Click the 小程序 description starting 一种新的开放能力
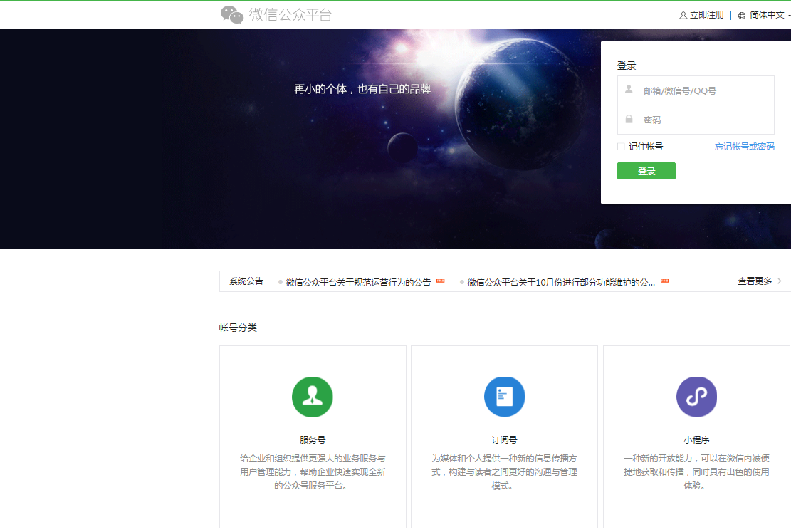Image resolution: width=791 pixels, height=532 pixels. [x=697, y=472]
